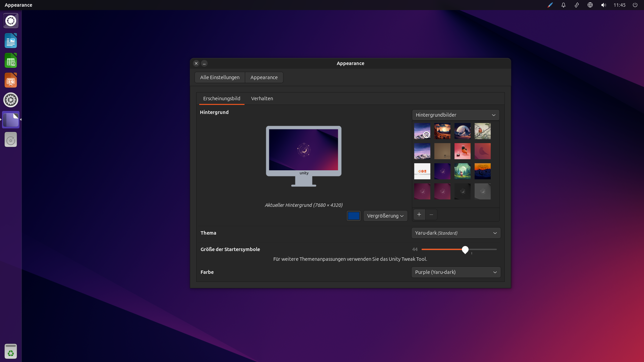Screen dimensions: 644x362
Task: Click the plus icon to add a wallpaper
Action: (x=419, y=215)
